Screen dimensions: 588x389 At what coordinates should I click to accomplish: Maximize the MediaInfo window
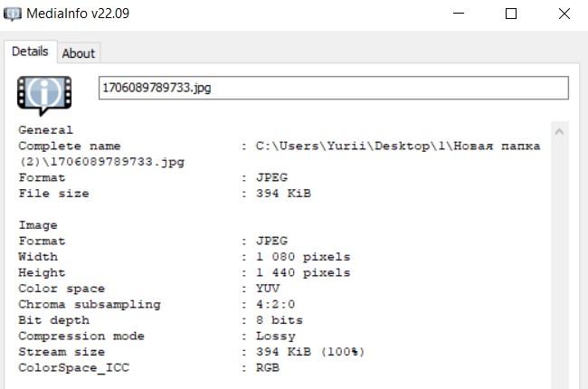(x=511, y=14)
